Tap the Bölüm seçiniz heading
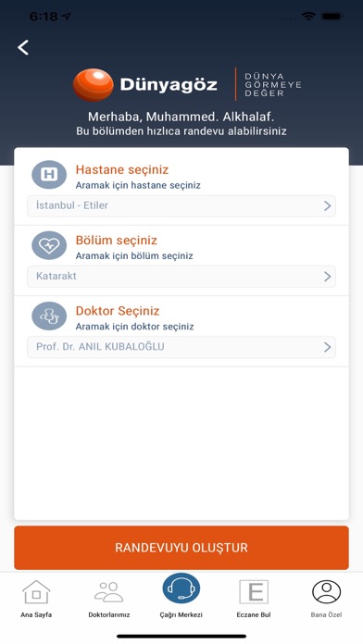The image size is (363, 644). click(117, 241)
